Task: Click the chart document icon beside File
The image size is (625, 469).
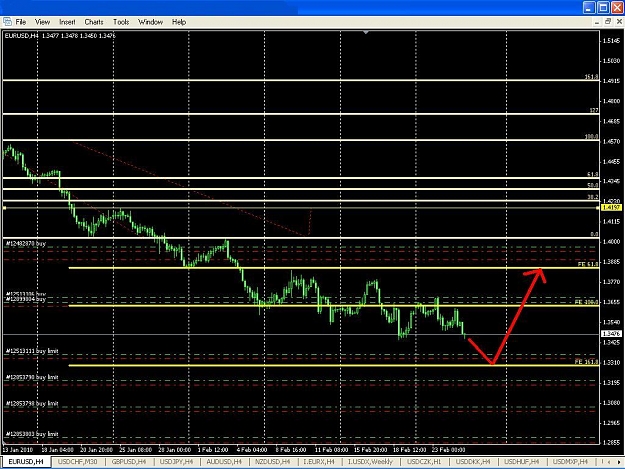Action: coord(7,22)
